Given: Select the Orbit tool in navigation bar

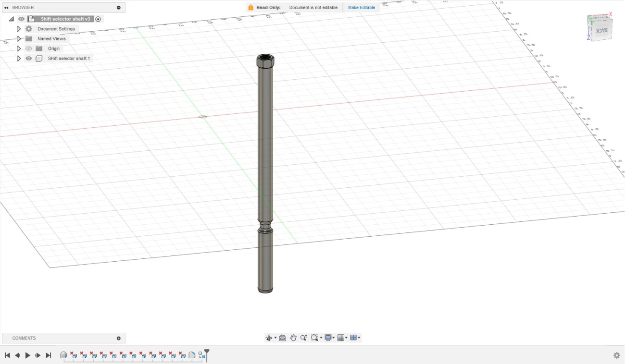Looking at the screenshot, I should (x=269, y=338).
